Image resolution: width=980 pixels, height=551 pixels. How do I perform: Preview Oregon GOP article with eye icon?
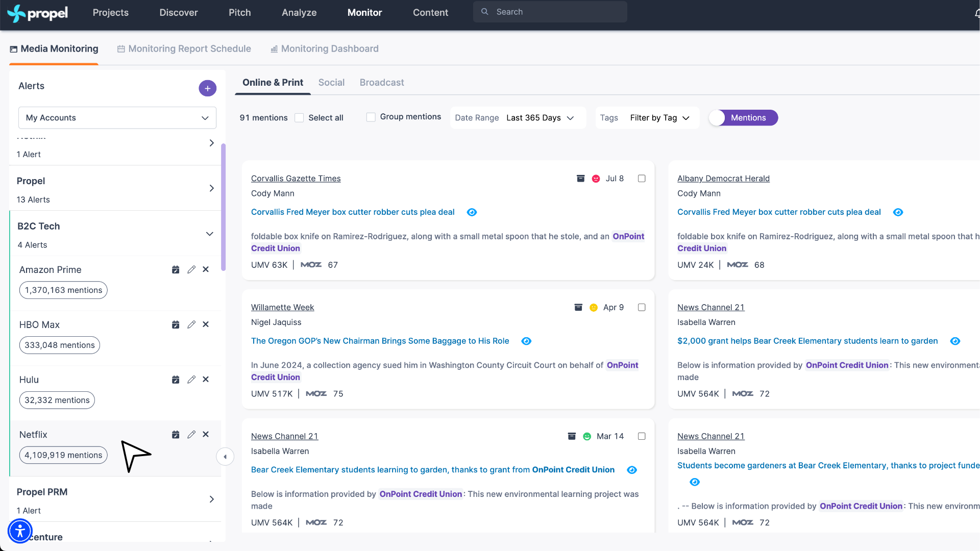(526, 341)
